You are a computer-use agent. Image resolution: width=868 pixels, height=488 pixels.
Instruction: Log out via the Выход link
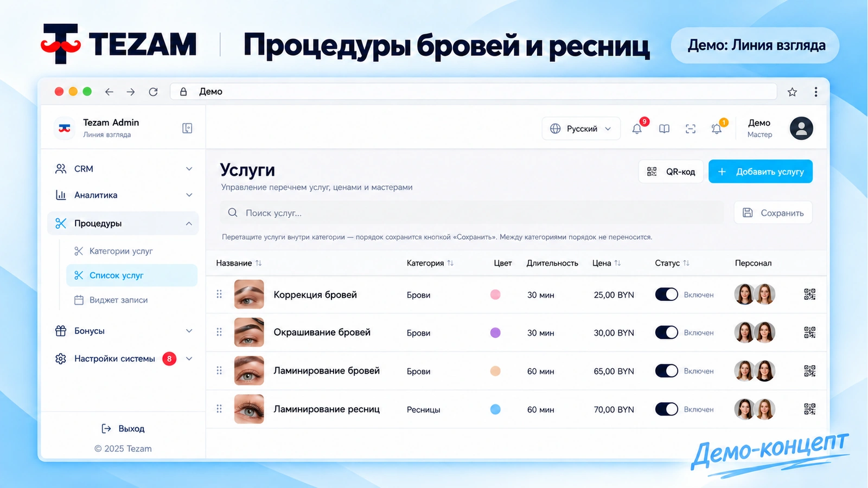(x=123, y=428)
